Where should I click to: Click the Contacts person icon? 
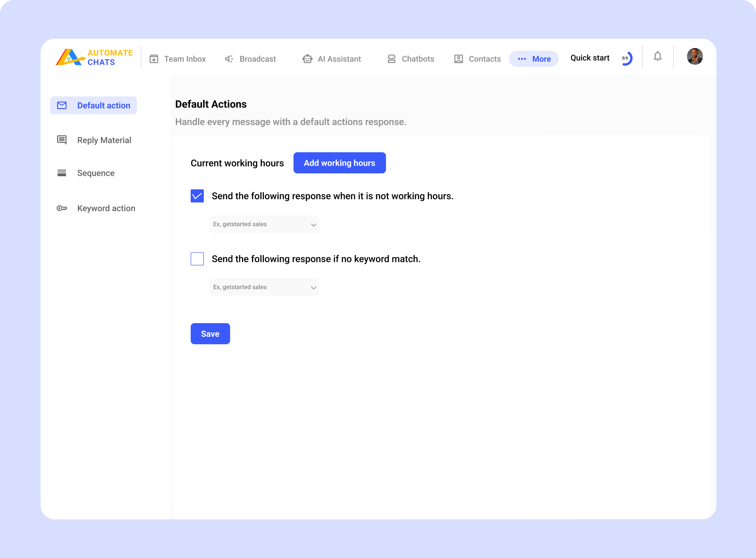click(458, 59)
